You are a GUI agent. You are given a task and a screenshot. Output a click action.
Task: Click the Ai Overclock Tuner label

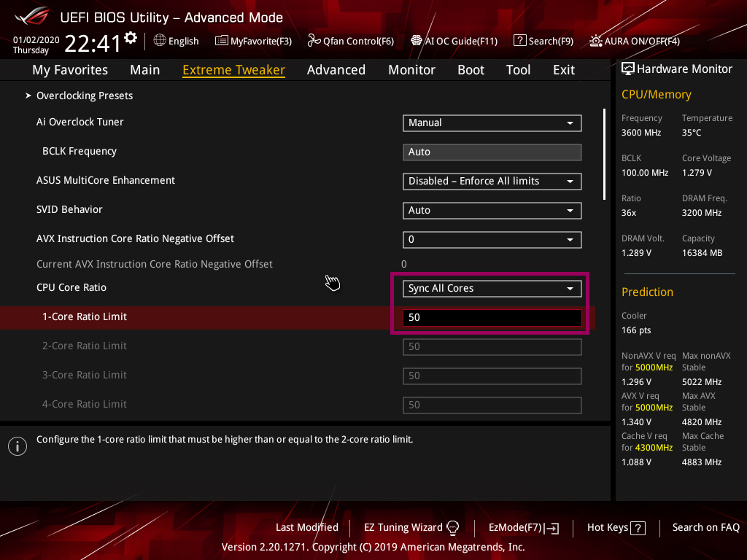(80, 122)
